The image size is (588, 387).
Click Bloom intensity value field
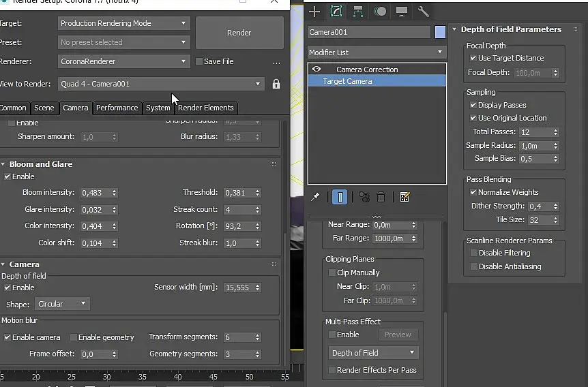pos(95,193)
